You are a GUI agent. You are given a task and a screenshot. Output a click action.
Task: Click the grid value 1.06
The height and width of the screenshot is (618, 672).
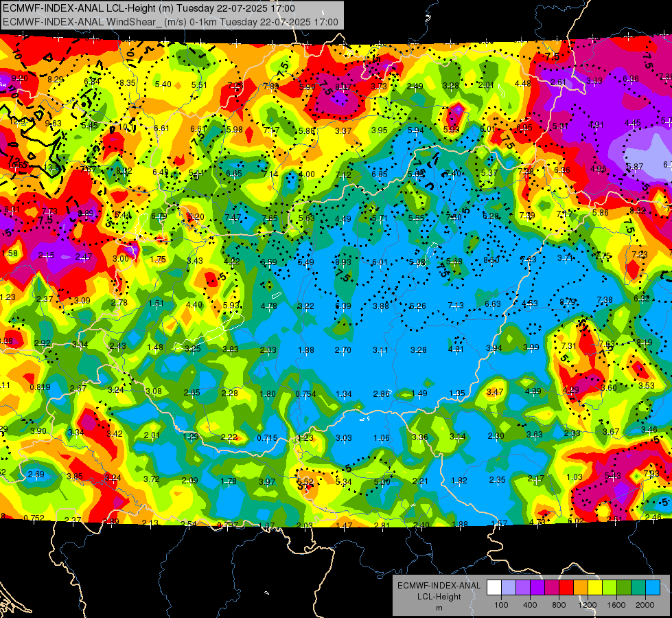(x=382, y=438)
